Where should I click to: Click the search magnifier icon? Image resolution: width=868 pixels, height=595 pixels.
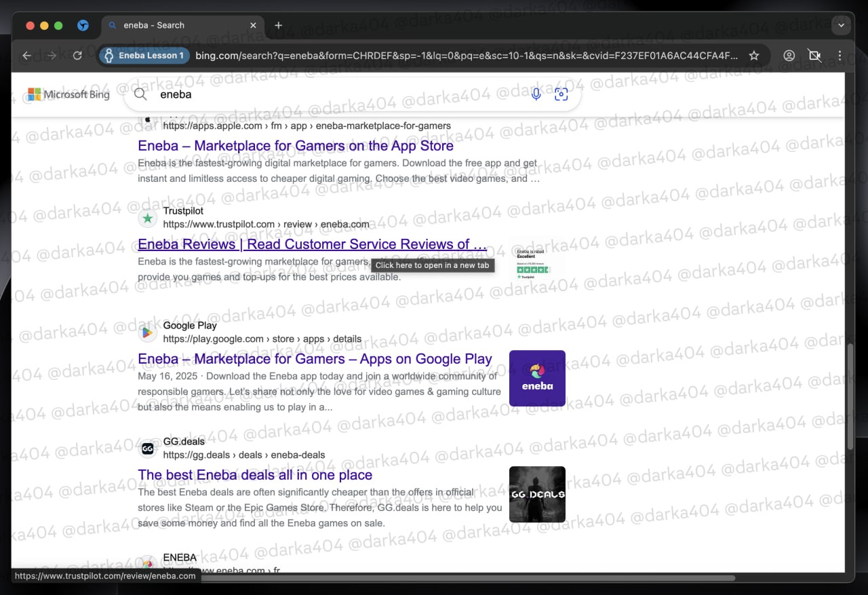[x=140, y=94]
